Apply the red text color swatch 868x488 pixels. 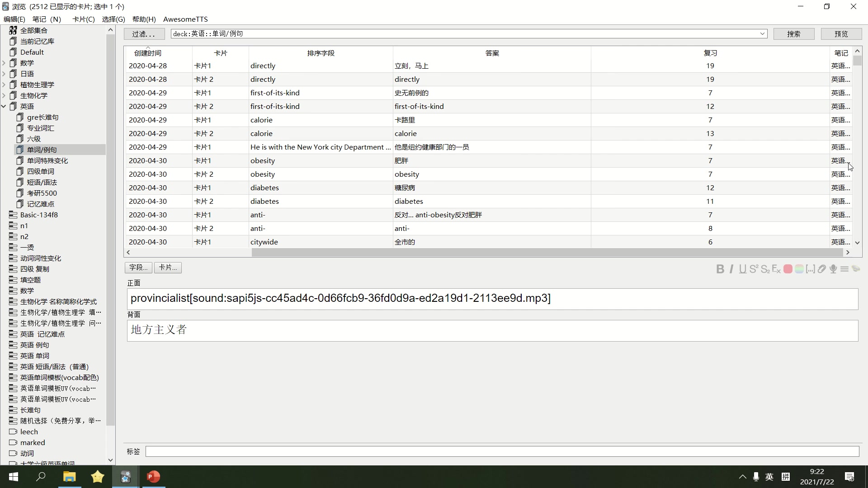point(788,269)
